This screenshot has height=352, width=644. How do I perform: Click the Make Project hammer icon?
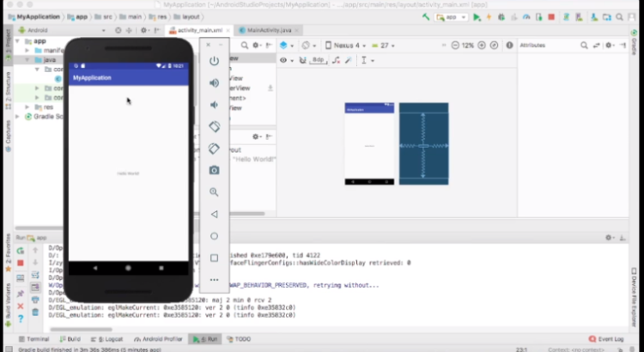(427, 16)
